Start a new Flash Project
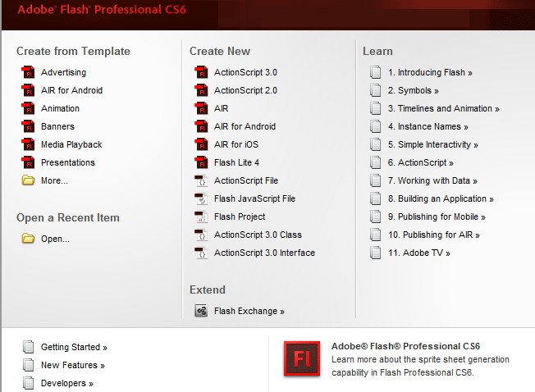The width and height of the screenshot is (535, 392). [240, 217]
